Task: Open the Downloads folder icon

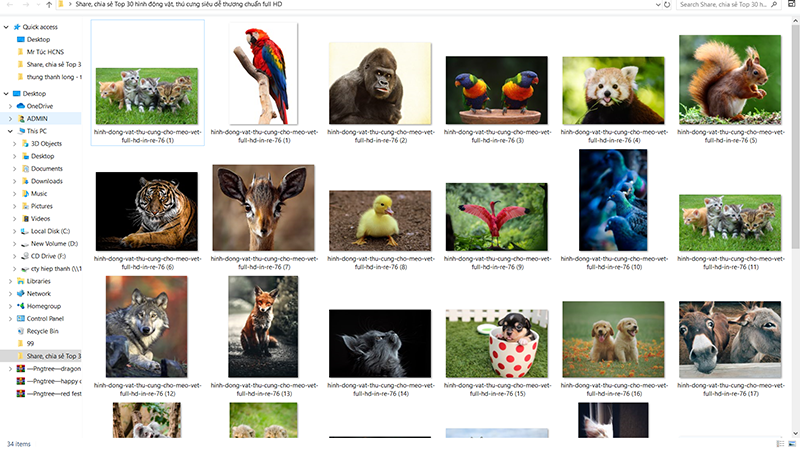Action: (25, 181)
